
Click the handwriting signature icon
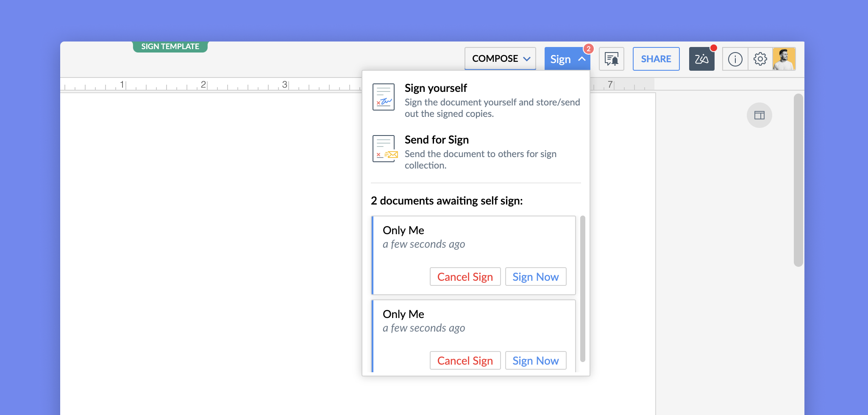701,59
